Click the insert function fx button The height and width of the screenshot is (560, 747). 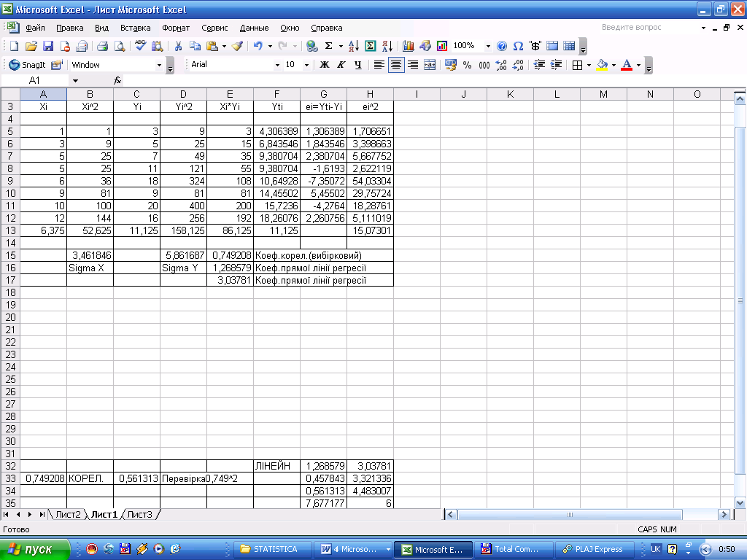117,81
